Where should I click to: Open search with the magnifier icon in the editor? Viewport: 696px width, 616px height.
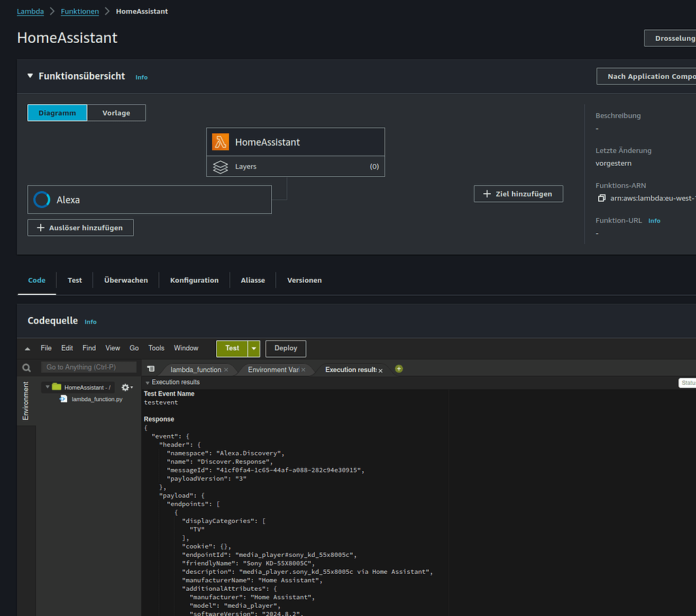click(x=27, y=366)
